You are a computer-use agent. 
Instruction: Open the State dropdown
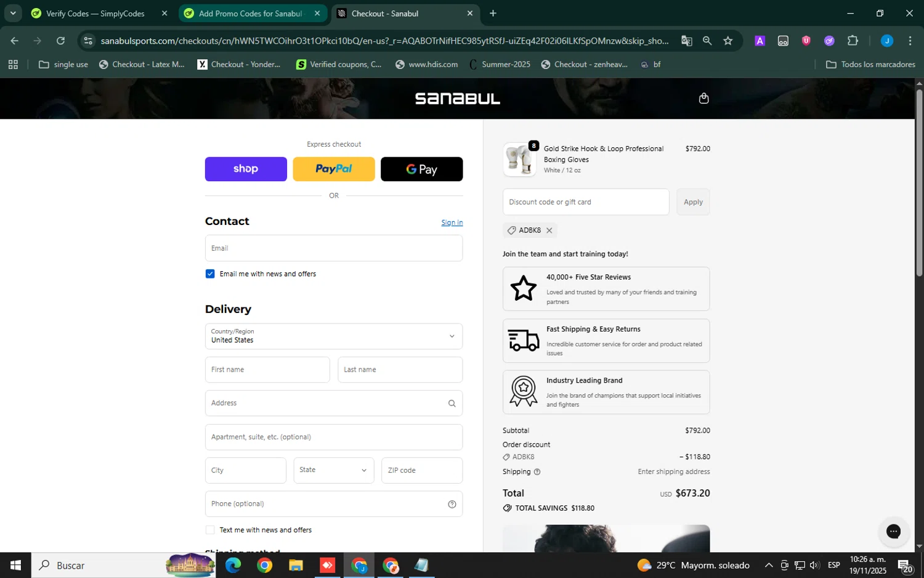pos(334,470)
